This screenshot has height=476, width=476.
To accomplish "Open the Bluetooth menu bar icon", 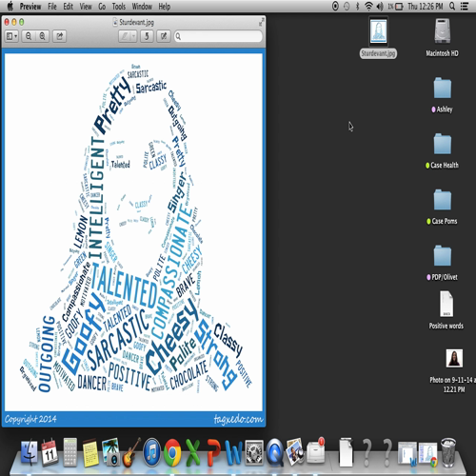I will (357, 6).
